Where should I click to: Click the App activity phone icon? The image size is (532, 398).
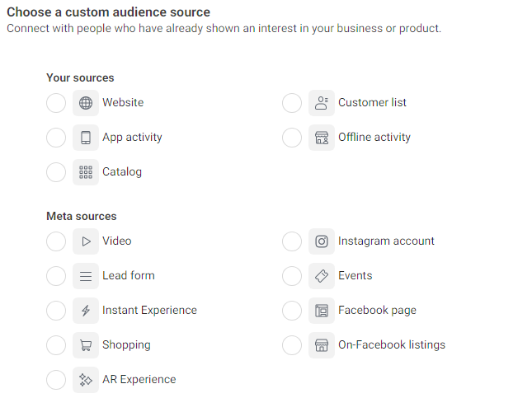tap(86, 138)
